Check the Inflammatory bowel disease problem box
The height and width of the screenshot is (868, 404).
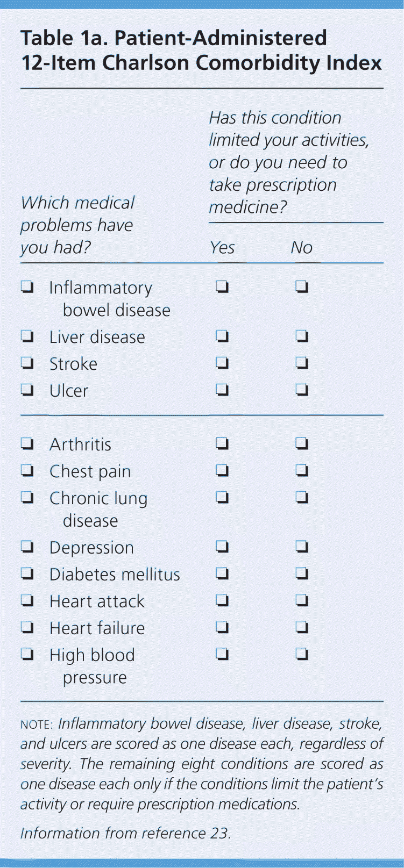(x=27, y=288)
